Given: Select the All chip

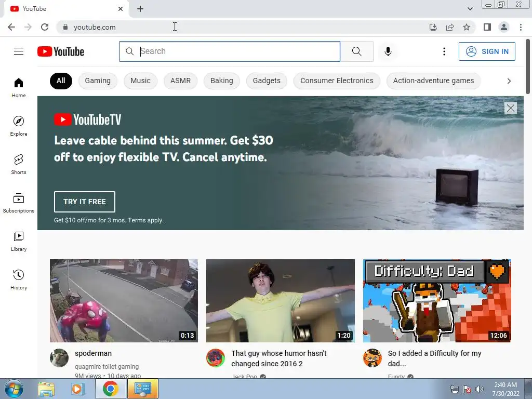Looking at the screenshot, I should (x=61, y=81).
